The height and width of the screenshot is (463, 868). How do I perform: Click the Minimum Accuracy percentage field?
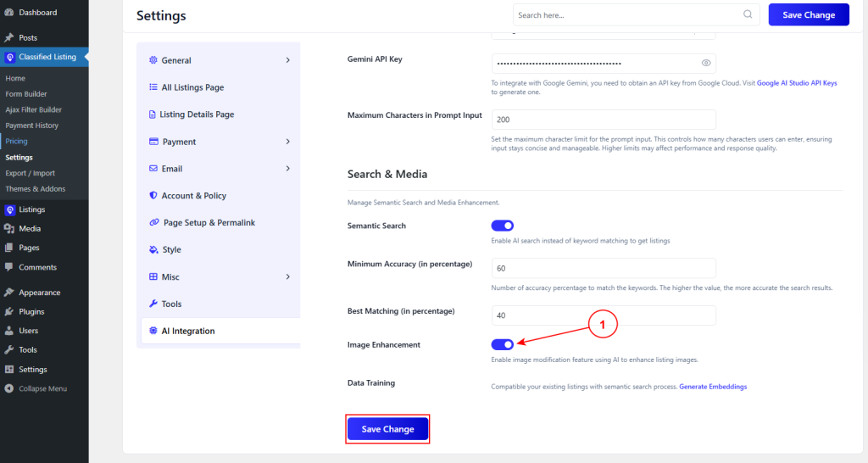point(604,268)
